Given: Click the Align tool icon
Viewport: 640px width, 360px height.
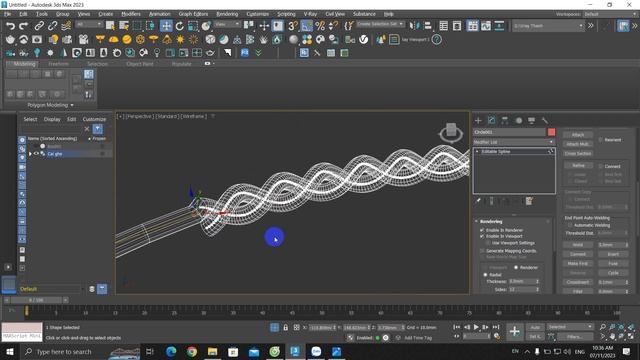Looking at the screenshot, I should 428,26.
